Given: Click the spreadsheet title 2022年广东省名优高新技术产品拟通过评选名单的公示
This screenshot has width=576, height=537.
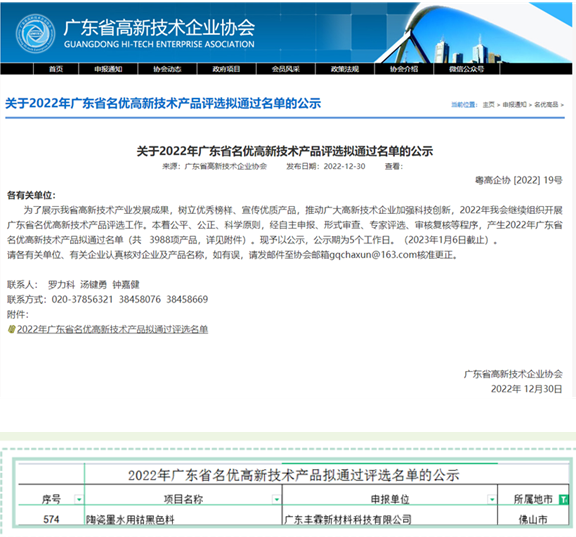Looking at the screenshot, I should pyautogui.click(x=294, y=475).
